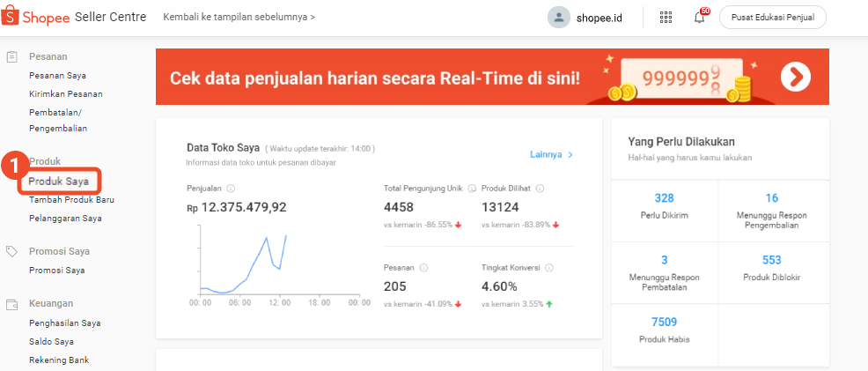868x371 pixels.
Task: Click the Data Toko Saya heading
Action: (x=223, y=148)
